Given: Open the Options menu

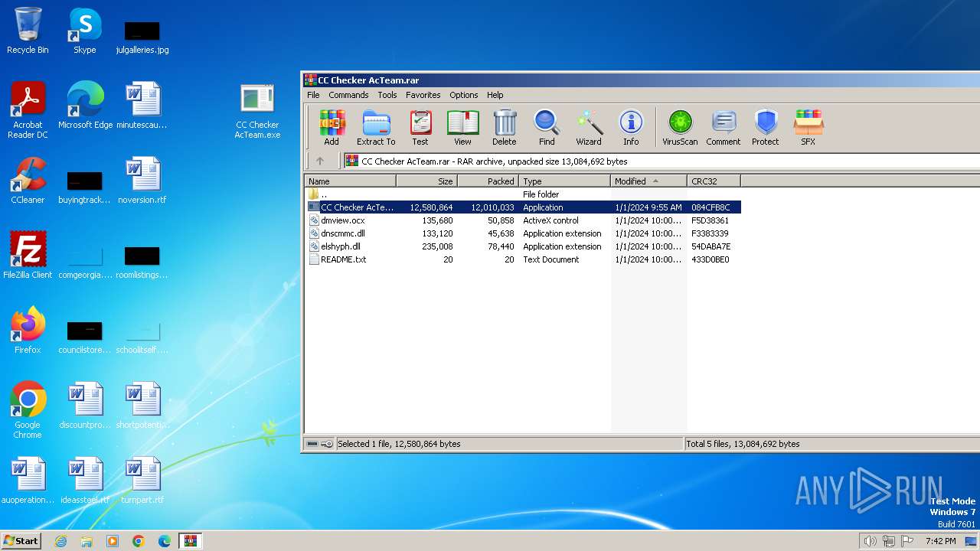Looking at the screenshot, I should [x=464, y=95].
